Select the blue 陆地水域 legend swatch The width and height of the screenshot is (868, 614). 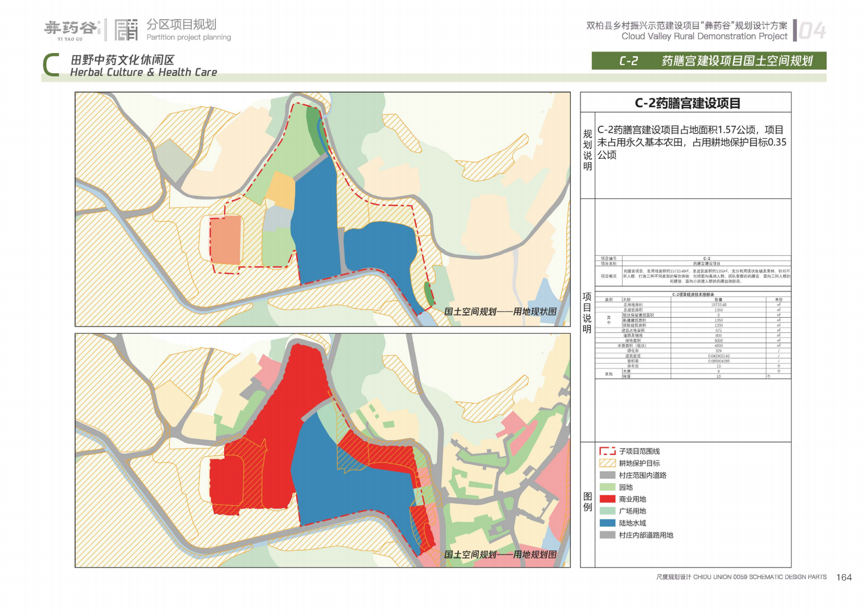click(607, 523)
